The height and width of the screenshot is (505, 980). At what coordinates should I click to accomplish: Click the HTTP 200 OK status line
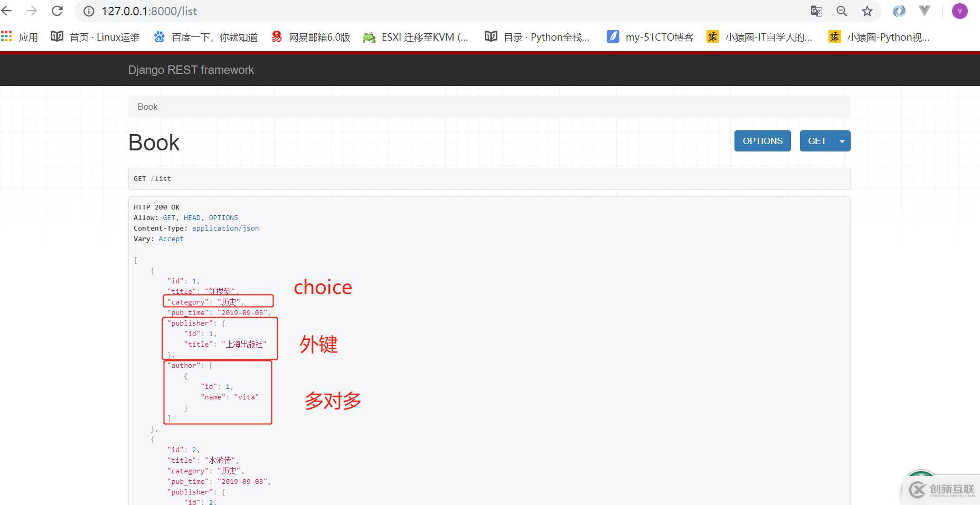pos(157,207)
